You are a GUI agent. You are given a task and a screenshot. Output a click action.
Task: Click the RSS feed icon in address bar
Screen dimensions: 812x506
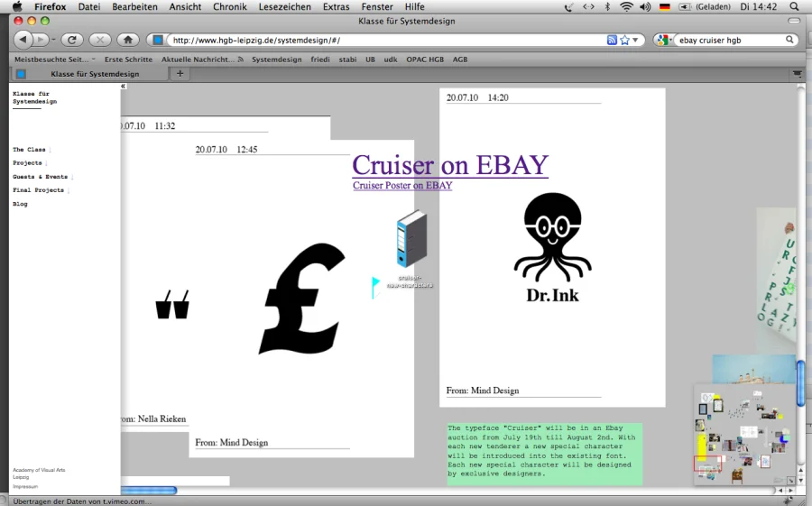tap(612, 40)
